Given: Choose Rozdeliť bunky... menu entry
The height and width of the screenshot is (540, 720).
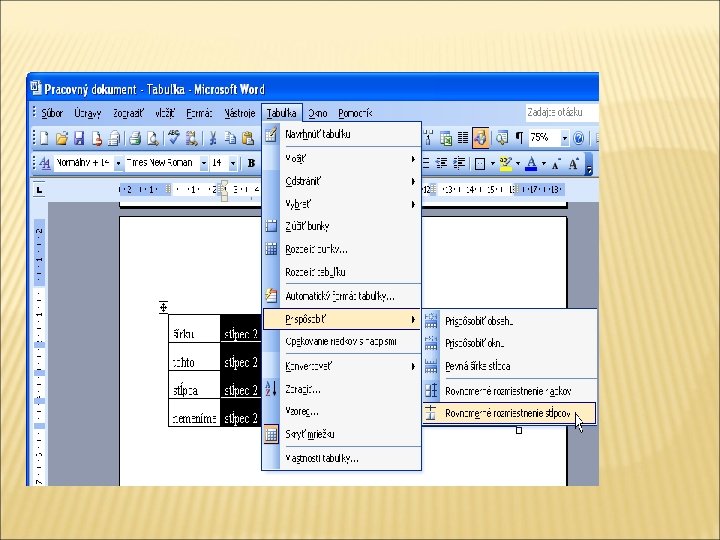Looking at the screenshot, I should coord(342,249).
